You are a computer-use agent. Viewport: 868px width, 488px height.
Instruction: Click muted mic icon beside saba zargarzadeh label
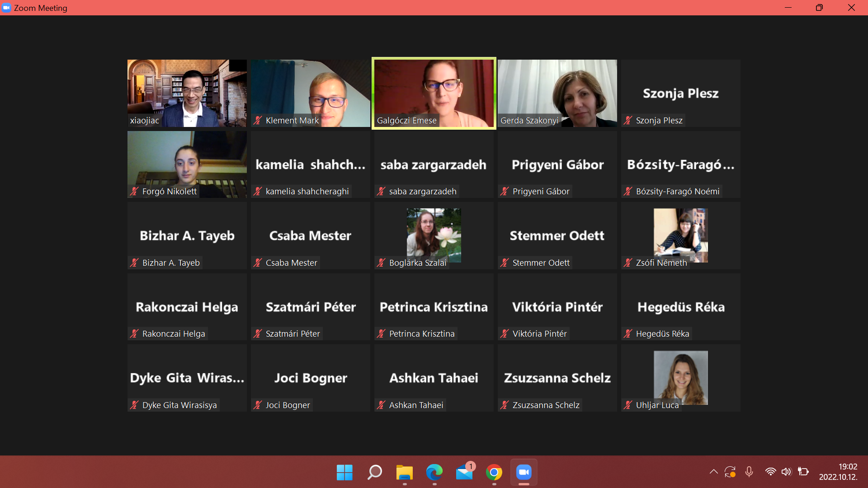click(381, 191)
